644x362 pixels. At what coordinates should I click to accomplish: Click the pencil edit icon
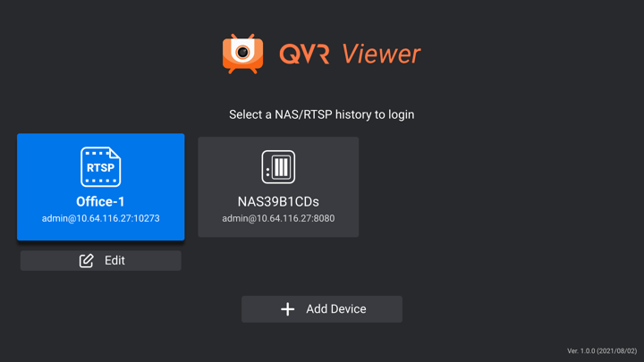(x=86, y=261)
